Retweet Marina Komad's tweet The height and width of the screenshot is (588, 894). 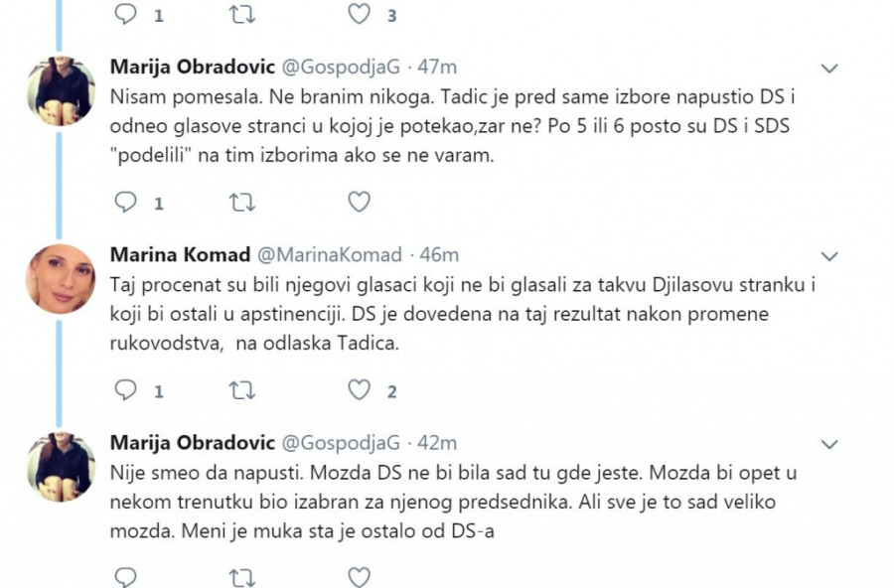(241, 390)
